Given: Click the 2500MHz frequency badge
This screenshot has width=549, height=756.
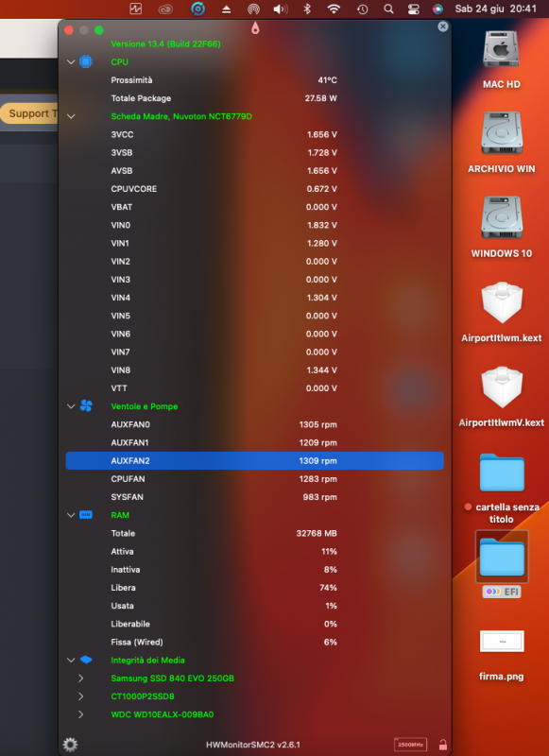Looking at the screenshot, I should pos(410,745).
